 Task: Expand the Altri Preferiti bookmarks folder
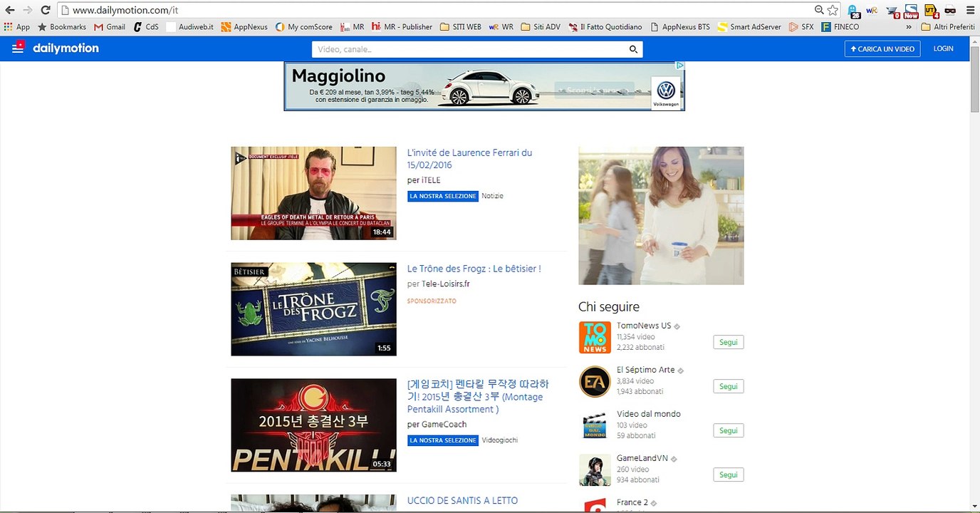[x=948, y=27]
